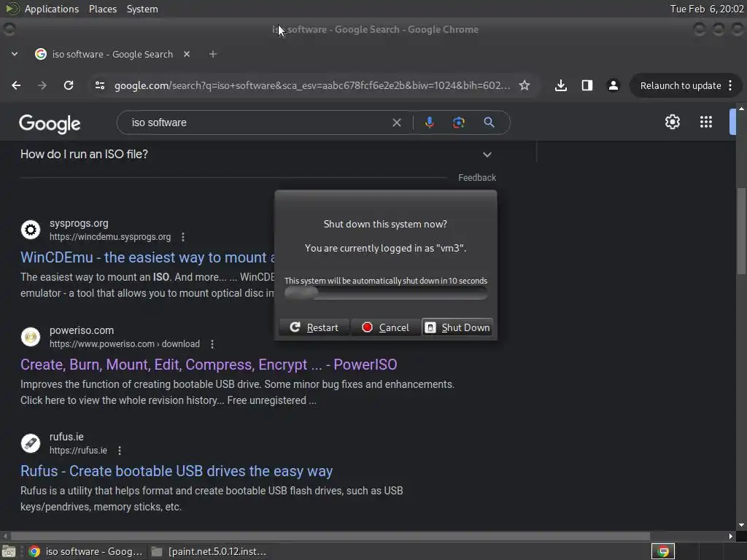Click the https://rufus.ie URL text
The height and width of the screenshot is (560, 747).
(79, 451)
